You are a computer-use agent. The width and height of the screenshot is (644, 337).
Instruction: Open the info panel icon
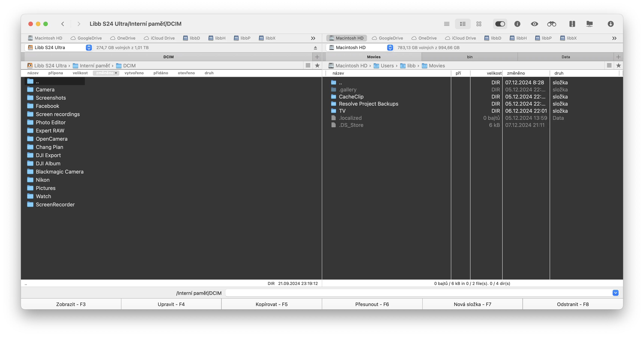pyautogui.click(x=517, y=24)
